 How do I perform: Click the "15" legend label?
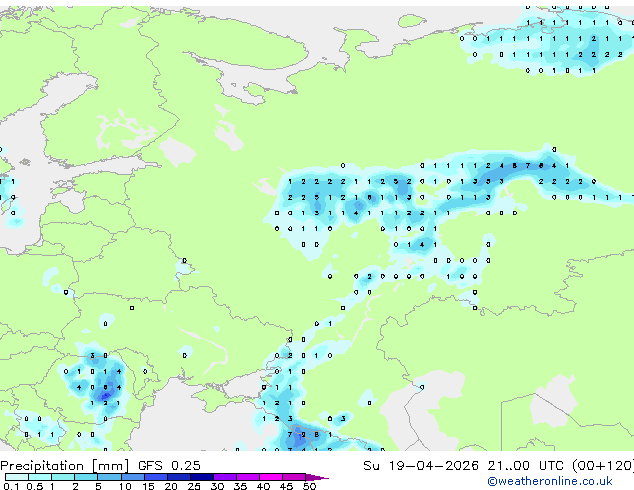click(148, 486)
